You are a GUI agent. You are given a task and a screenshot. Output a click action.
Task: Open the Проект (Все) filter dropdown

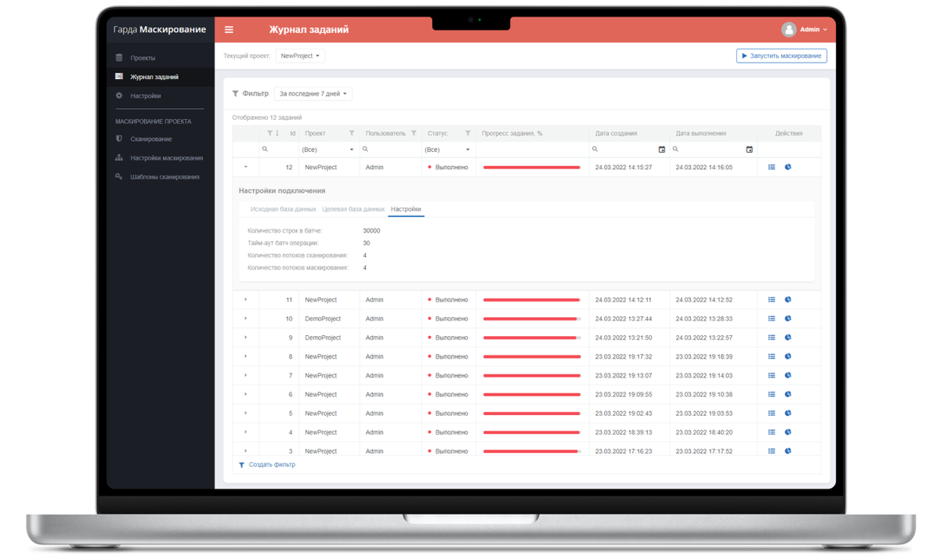[x=328, y=150]
